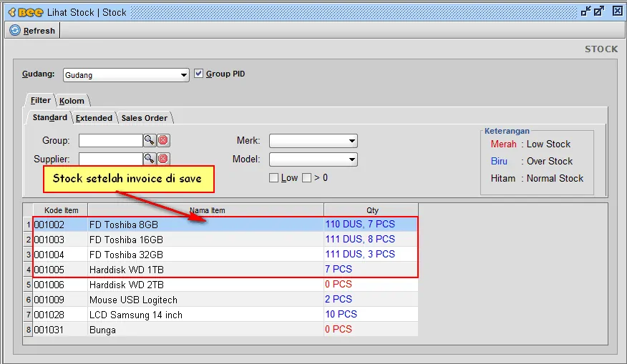627x364 pixels.
Task: Click row number 8 header
Action: tap(28, 330)
